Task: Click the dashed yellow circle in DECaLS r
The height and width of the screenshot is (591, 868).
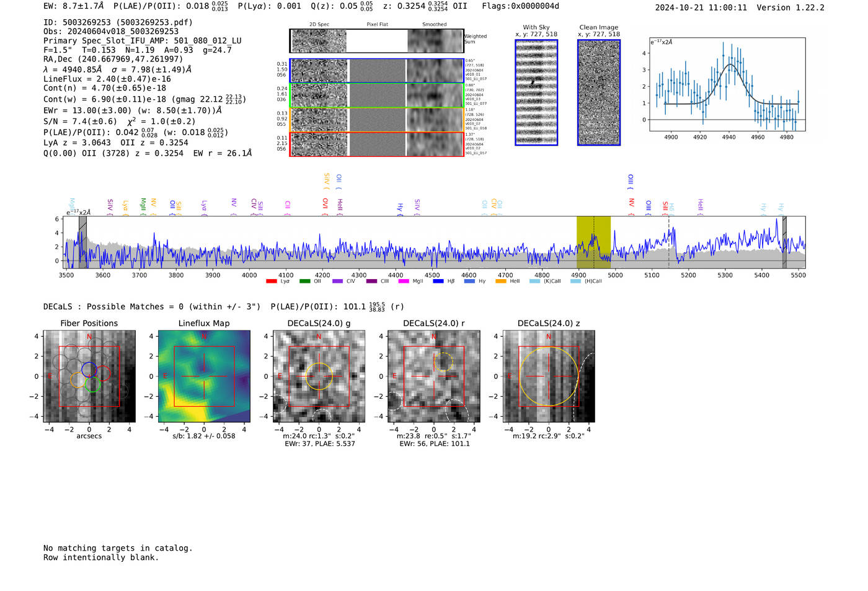Action: click(444, 362)
